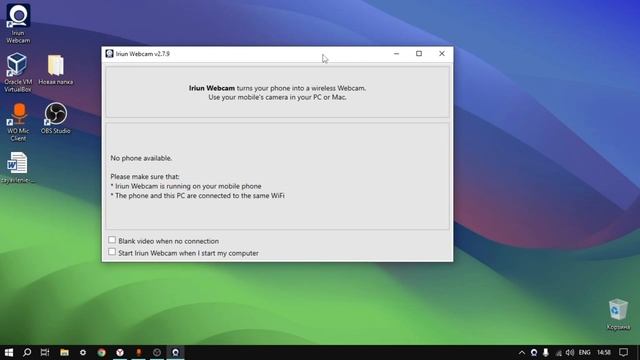
Task: Enable Blank video when no connection
Action: (x=112, y=240)
